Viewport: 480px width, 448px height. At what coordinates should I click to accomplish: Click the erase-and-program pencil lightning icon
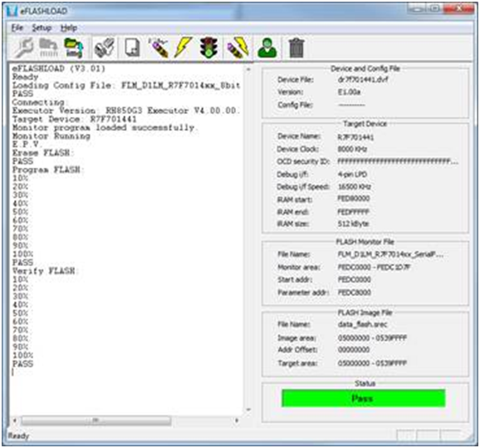pyautogui.click(x=238, y=47)
